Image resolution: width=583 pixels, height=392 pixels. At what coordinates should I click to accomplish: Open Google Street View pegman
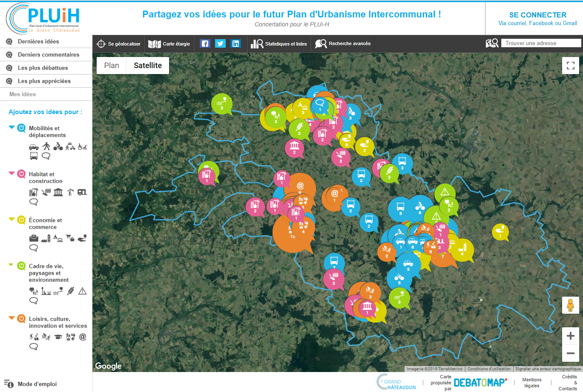point(570,305)
